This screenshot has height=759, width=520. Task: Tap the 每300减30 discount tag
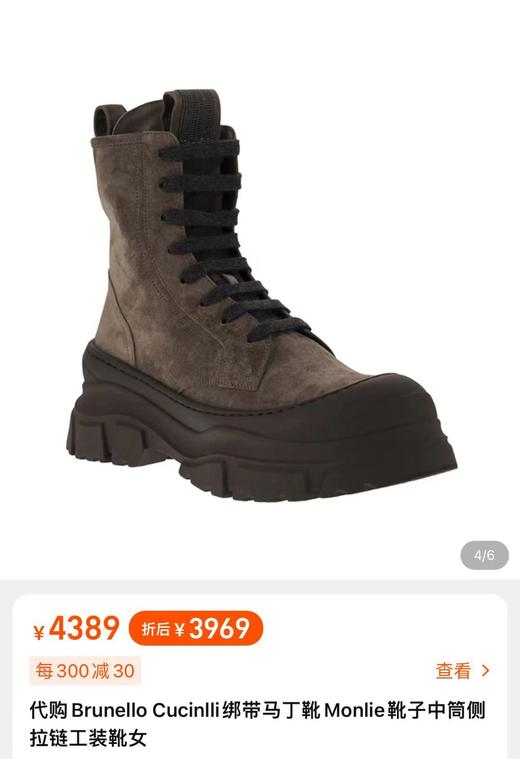(85, 671)
